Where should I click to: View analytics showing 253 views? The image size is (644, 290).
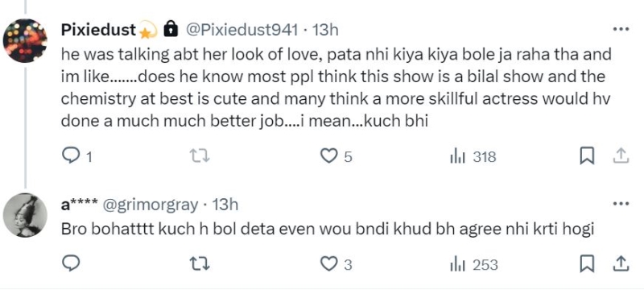[474, 264]
